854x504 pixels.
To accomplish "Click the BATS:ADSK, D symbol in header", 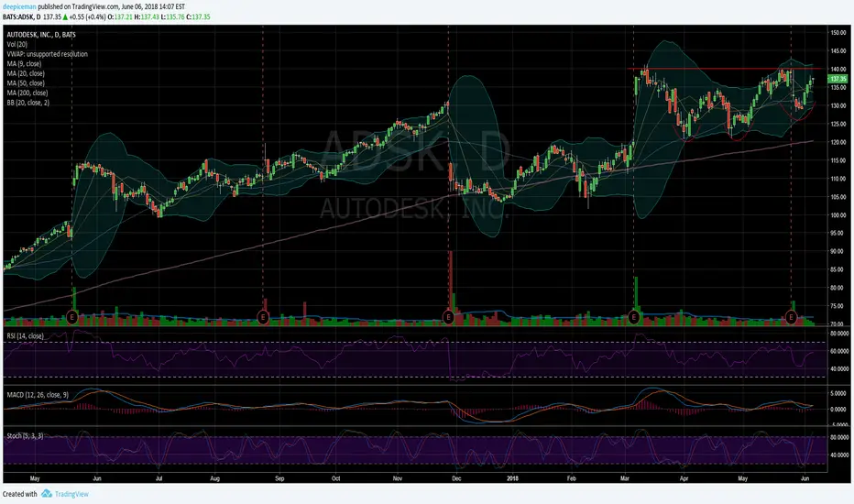I will [x=22, y=16].
